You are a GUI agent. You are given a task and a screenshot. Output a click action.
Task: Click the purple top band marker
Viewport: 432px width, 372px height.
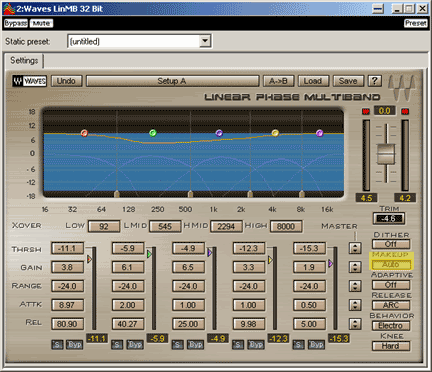click(x=319, y=133)
